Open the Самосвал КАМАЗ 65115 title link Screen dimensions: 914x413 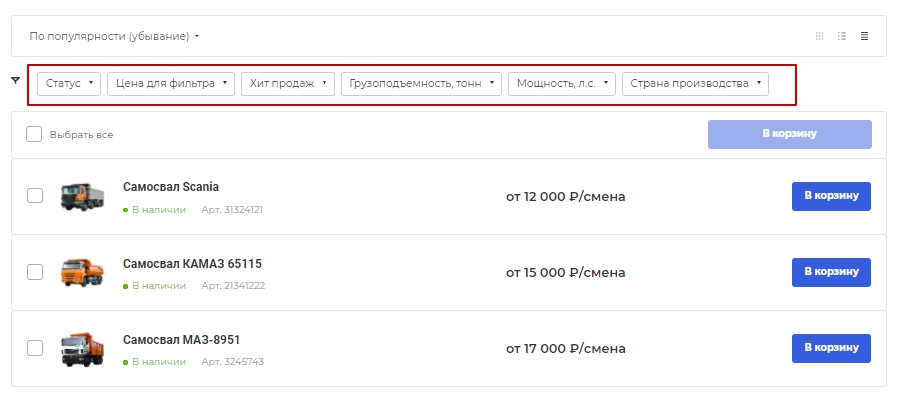pyautogui.click(x=192, y=264)
